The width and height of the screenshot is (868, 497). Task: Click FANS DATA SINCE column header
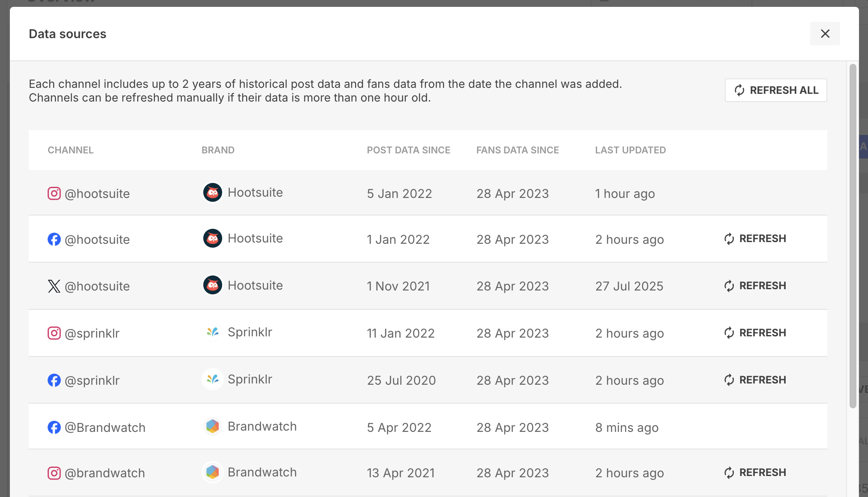click(x=518, y=150)
